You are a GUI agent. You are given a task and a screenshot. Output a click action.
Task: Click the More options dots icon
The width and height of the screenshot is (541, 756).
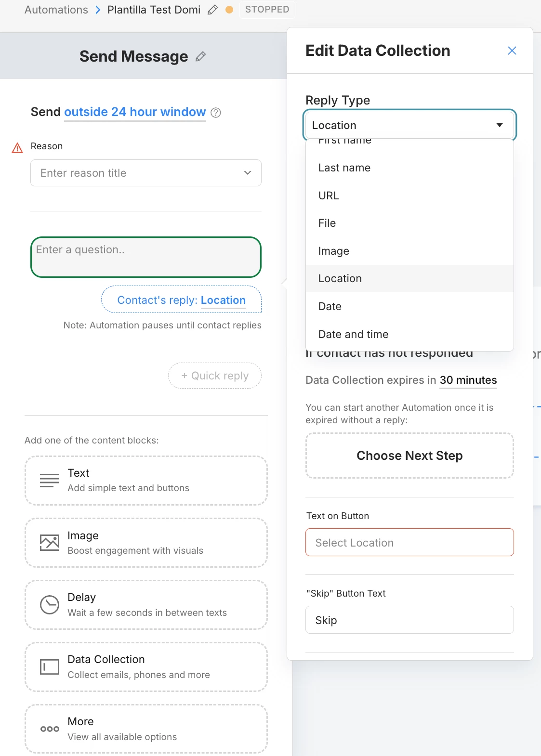point(50,729)
